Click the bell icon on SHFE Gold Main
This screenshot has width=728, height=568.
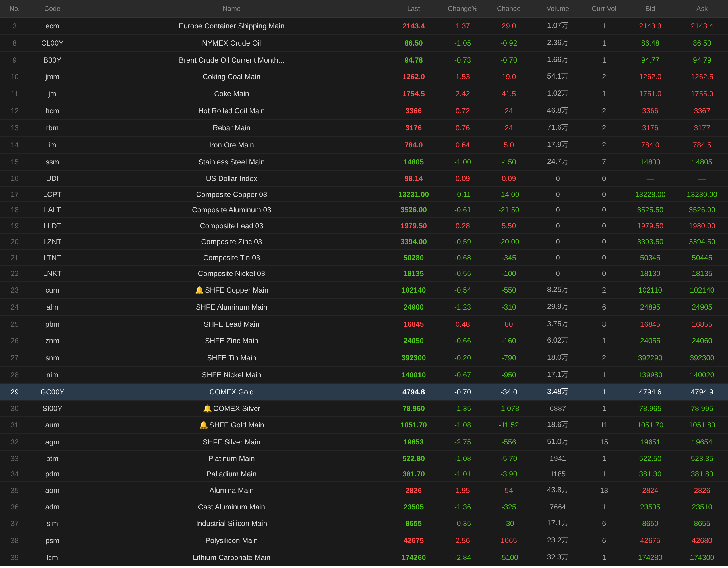click(203, 425)
